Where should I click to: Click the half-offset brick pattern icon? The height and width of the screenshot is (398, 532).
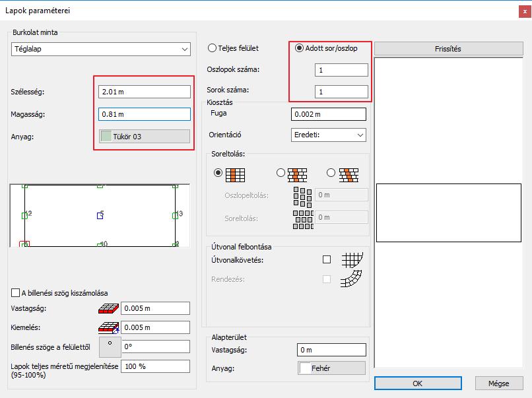coord(298,175)
